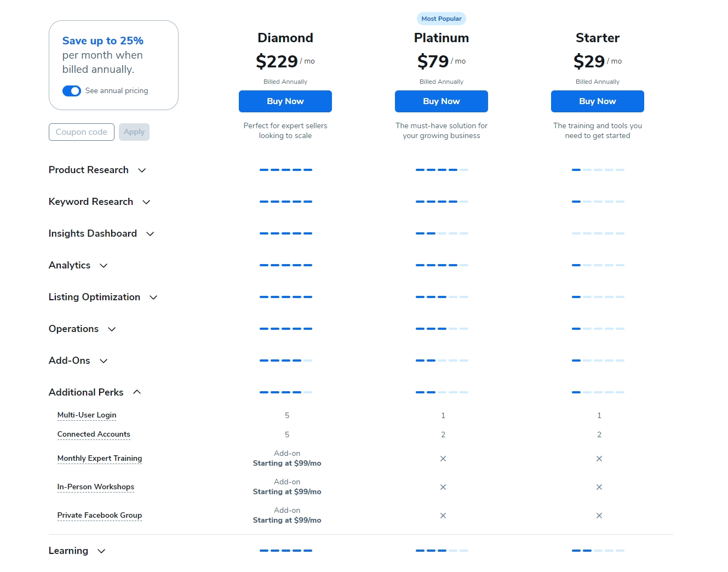Screen dimensions: 728x572
Task: Click Starter Learning level bar
Action: click(x=598, y=551)
